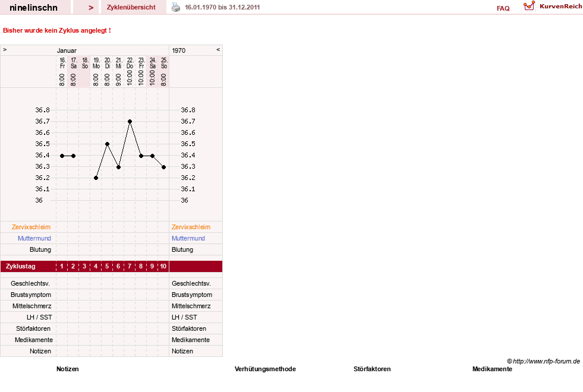Image resolution: width=583 pixels, height=392 pixels.
Task: Click the left Mittelschmerz row label
Action: [x=31, y=306]
